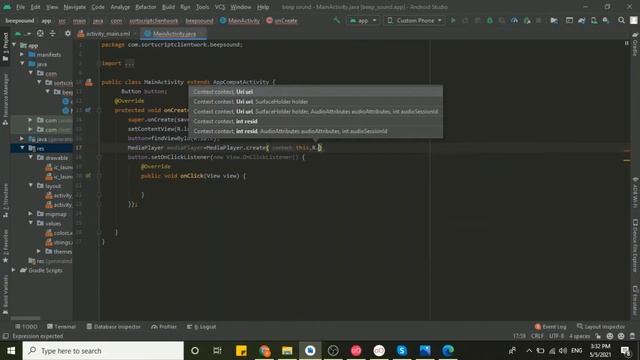This screenshot has width=640, height=360.
Task: Click the Make Project hammer icon
Action: coord(337,20)
